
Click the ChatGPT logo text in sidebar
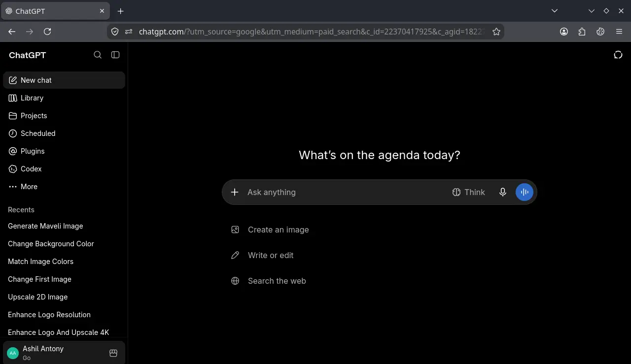coord(28,55)
